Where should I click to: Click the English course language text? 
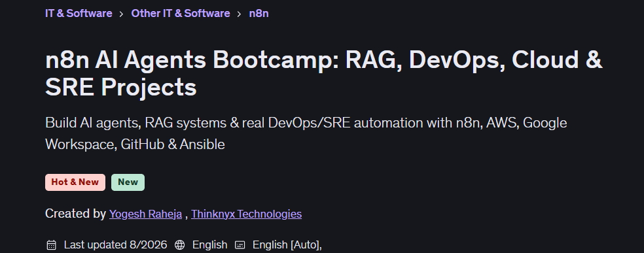(x=210, y=245)
